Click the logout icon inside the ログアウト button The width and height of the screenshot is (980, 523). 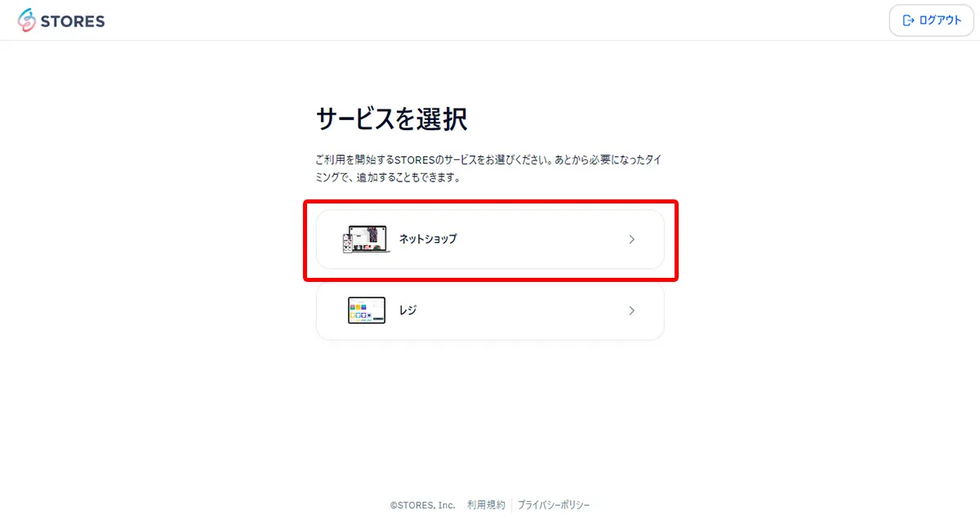[x=909, y=20]
